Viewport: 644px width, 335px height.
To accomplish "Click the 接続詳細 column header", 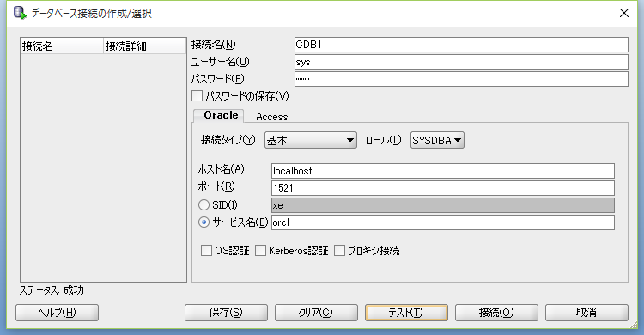I will click(x=144, y=46).
